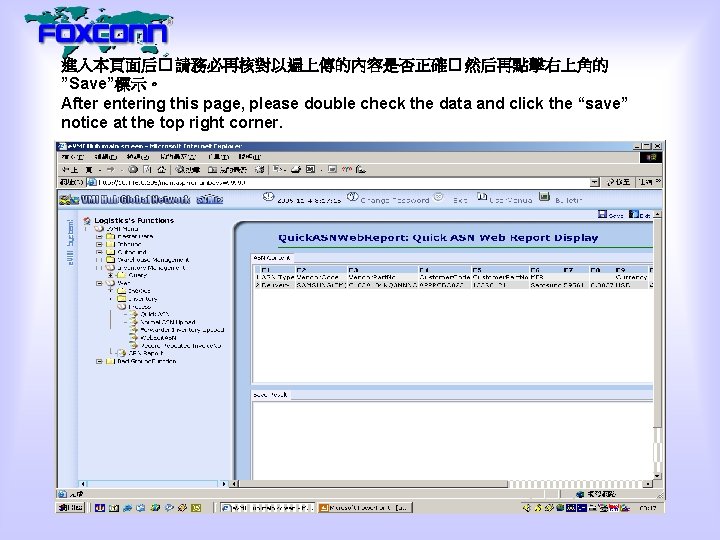
Task: Select the Save Result tab
Action: (x=270, y=395)
